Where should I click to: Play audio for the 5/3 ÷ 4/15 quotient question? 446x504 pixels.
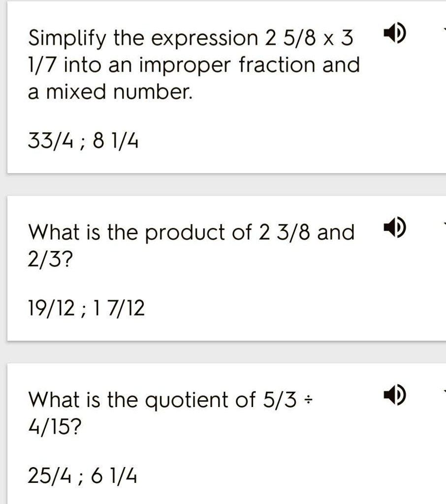(x=394, y=395)
